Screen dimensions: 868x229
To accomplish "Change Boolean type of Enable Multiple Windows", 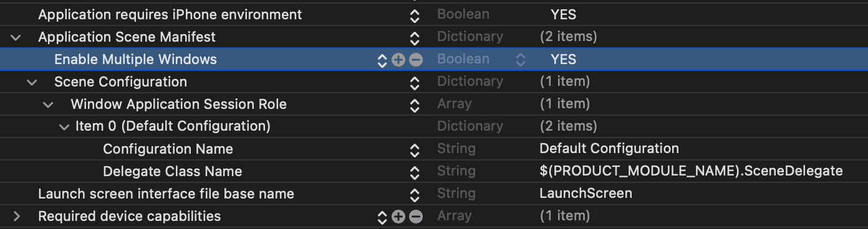I will pyautogui.click(x=521, y=60).
